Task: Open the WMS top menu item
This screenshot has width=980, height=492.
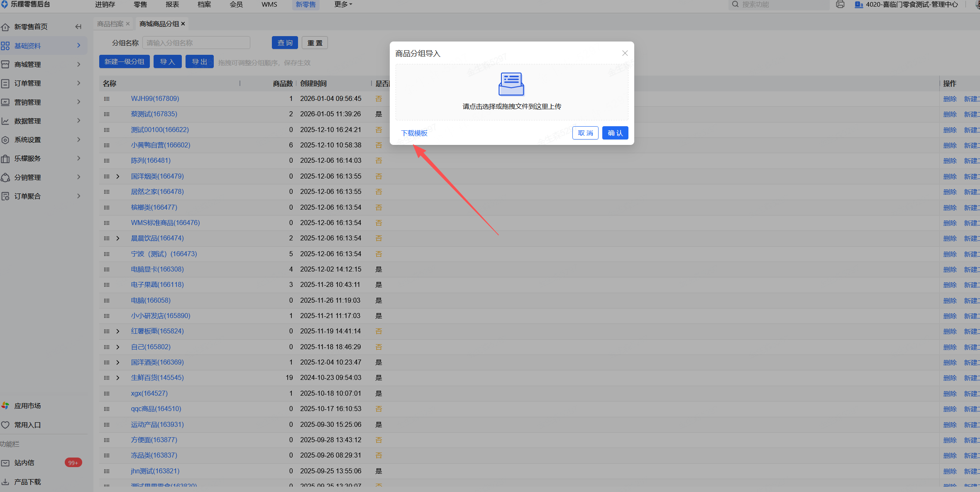Action: coord(269,5)
